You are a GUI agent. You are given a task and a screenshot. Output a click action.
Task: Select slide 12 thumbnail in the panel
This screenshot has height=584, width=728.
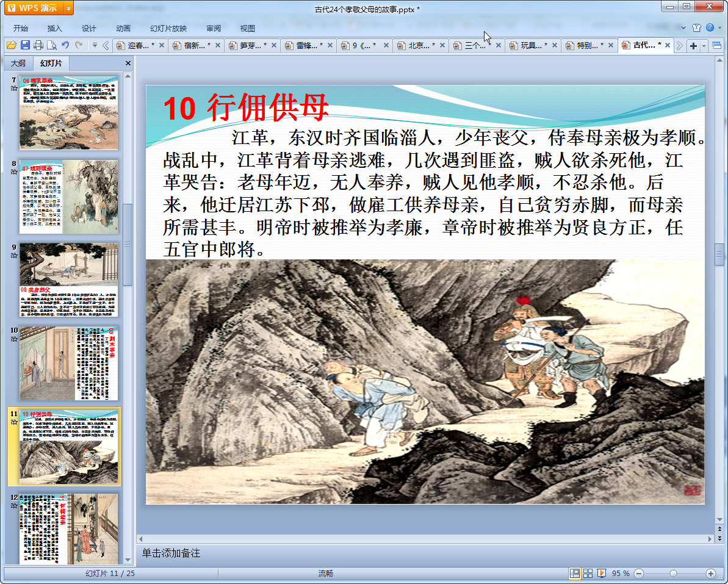(69, 528)
